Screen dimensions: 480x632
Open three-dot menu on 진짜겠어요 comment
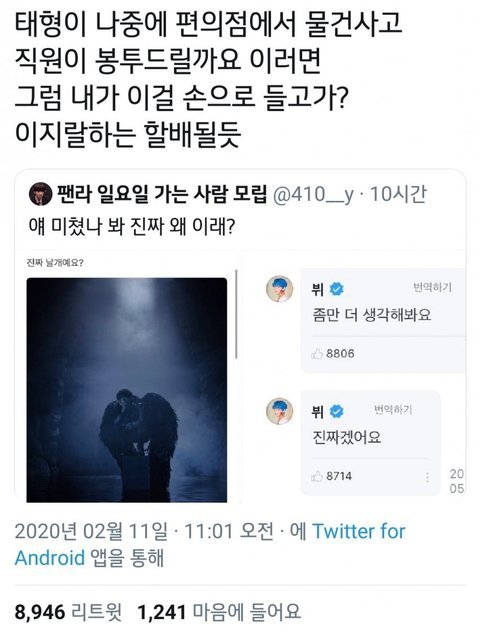pos(427,478)
